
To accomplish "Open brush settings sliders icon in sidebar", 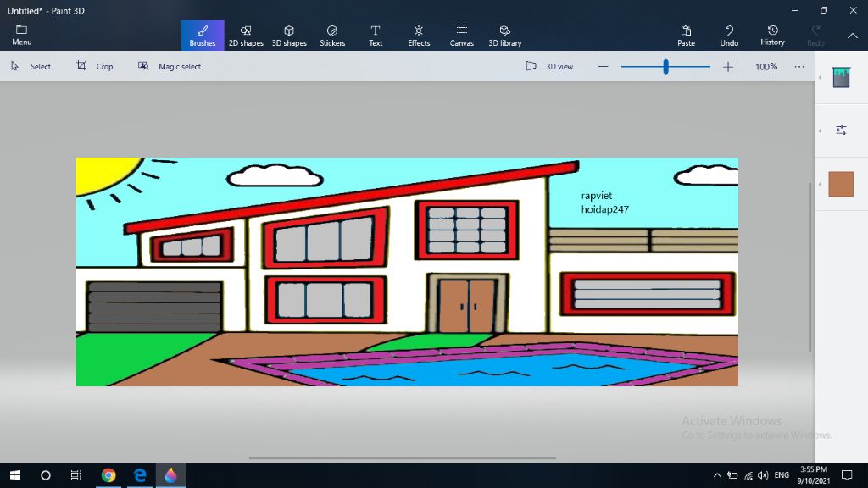I will (841, 130).
